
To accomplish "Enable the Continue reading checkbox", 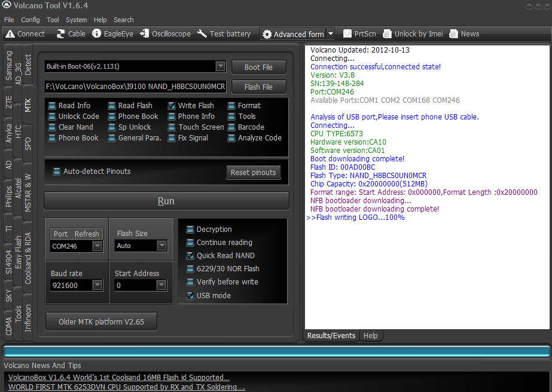I will 190,243.
